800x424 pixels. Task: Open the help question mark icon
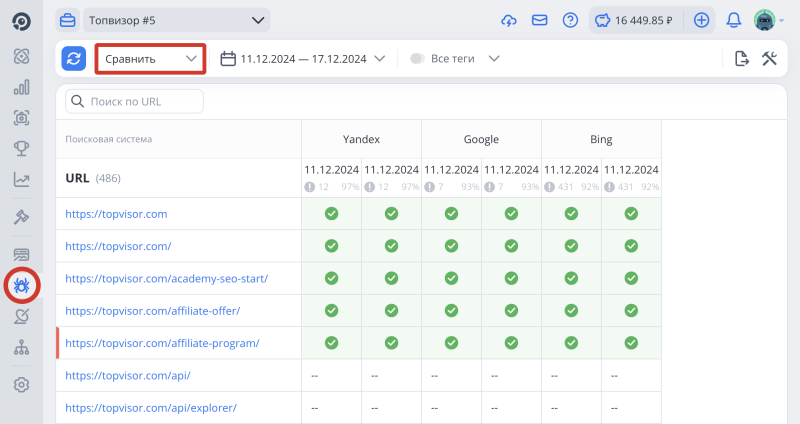(x=570, y=20)
